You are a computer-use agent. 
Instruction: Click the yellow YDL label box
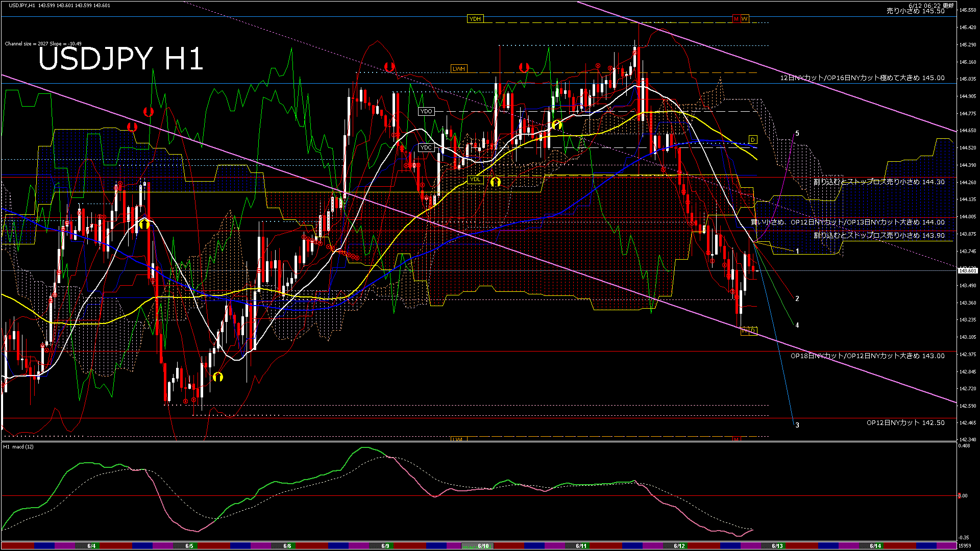click(x=475, y=180)
